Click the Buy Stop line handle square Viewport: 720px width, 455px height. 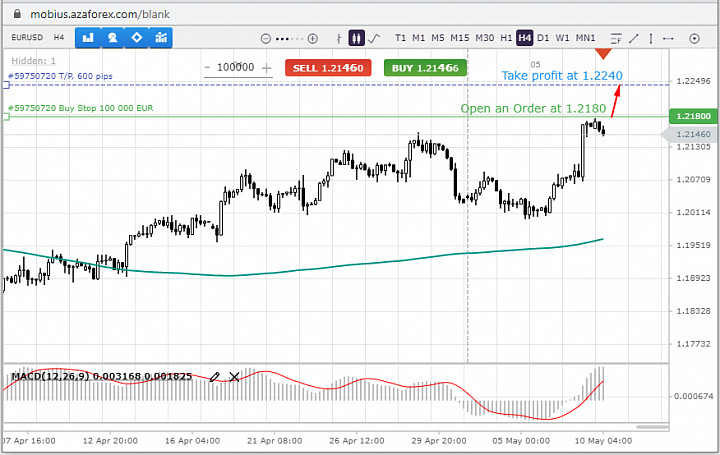[x=6, y=117]
